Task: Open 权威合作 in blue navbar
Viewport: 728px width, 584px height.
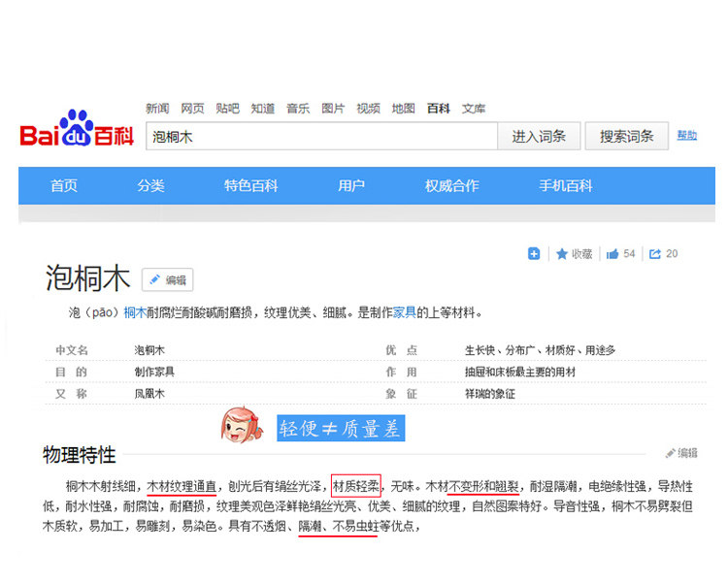Action: (451, 185)
